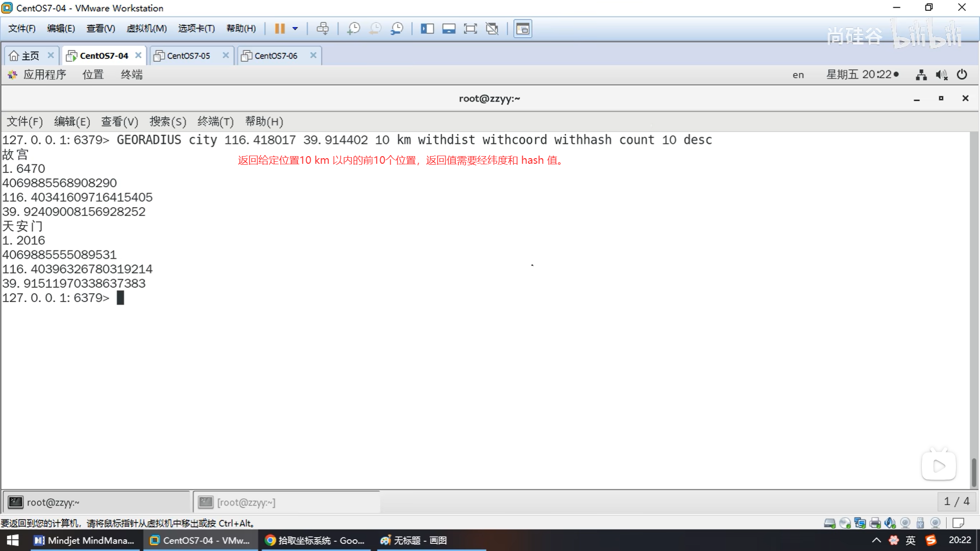The height and width of the screenshot is (551, 980).
Task: Click the 1 / 4 workspace switcher
Action: click(x=957, y=502)
